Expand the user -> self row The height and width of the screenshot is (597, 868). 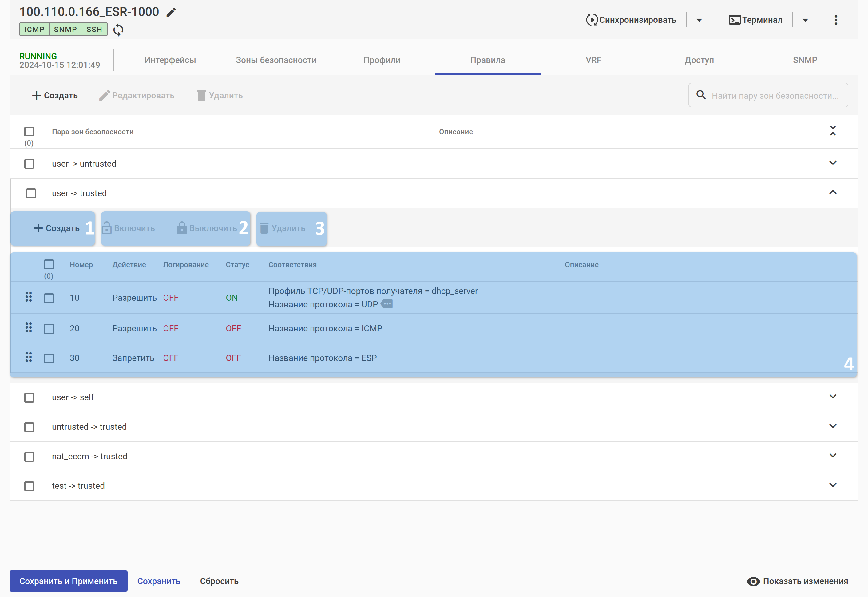click(832, 397)
